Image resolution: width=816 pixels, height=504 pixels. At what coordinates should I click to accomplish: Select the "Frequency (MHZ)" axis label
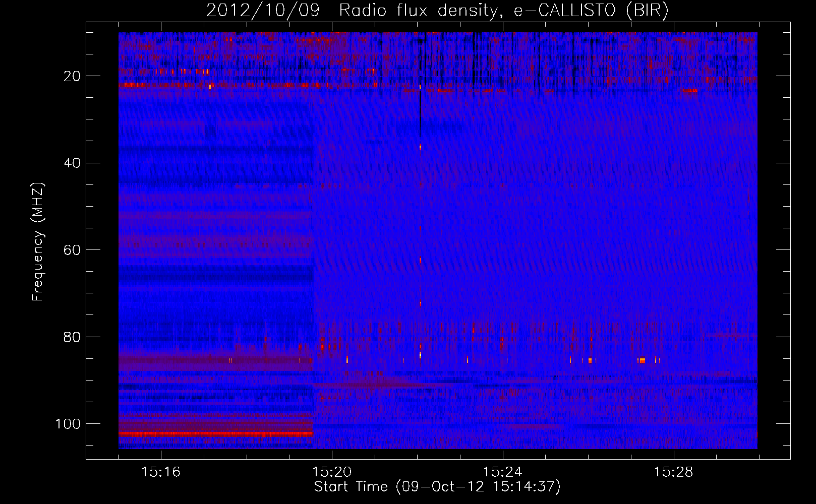tap(38, 242)
